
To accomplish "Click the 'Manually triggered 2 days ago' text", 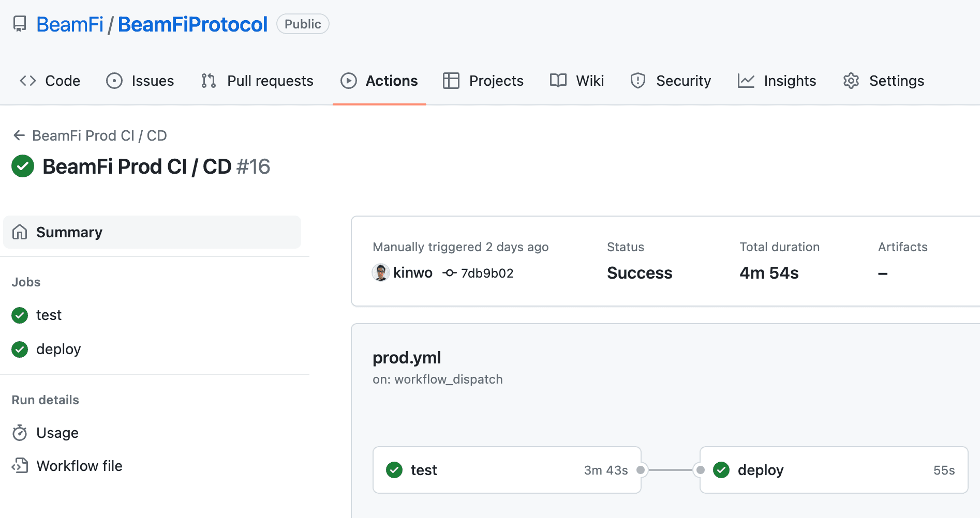I will coord(461,247).
